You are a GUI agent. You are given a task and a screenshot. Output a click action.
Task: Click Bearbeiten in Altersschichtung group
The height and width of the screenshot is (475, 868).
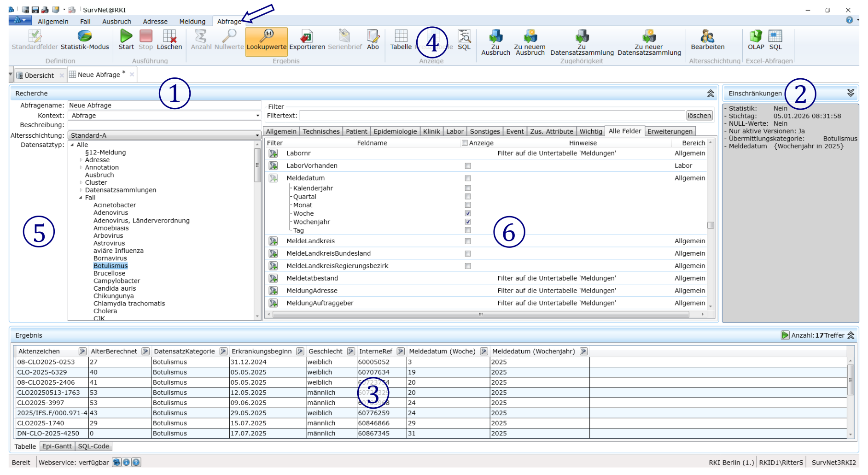coord(707,37)
